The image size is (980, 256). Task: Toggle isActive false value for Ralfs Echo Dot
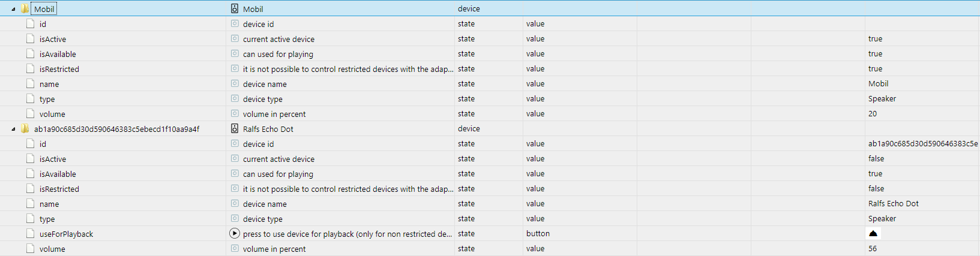click(876, 159)
